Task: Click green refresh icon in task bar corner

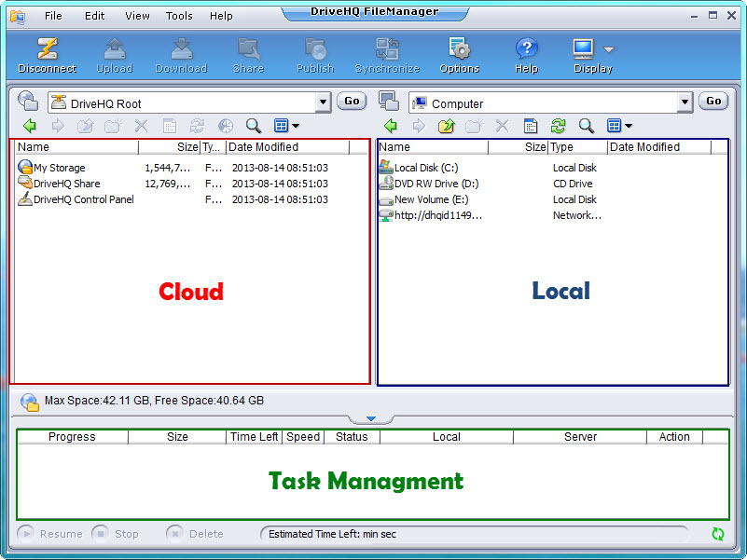Action: pos(717,534)
